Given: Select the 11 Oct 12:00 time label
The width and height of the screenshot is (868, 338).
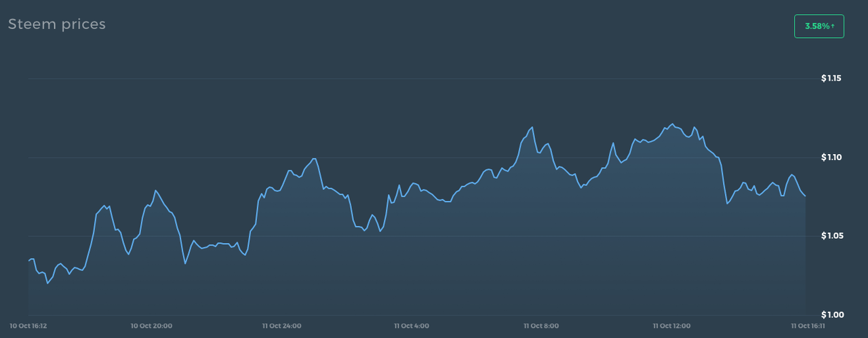Looking at the screenshot, I should [x=672, y=326].
